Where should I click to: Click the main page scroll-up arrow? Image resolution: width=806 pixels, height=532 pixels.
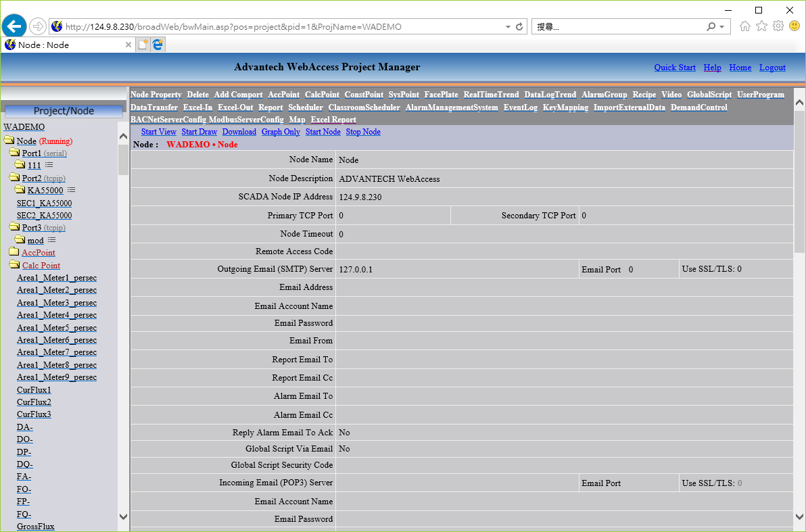coord(799,102)
